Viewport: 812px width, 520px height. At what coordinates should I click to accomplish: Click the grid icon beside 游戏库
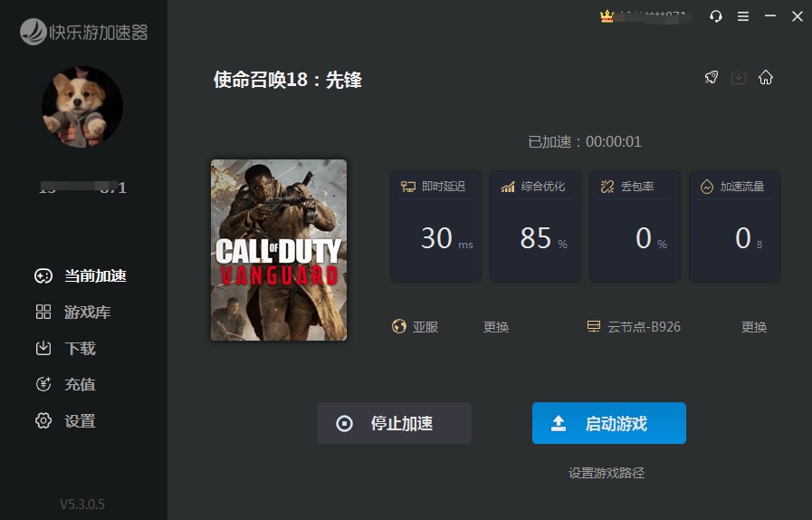coord(43,313)
